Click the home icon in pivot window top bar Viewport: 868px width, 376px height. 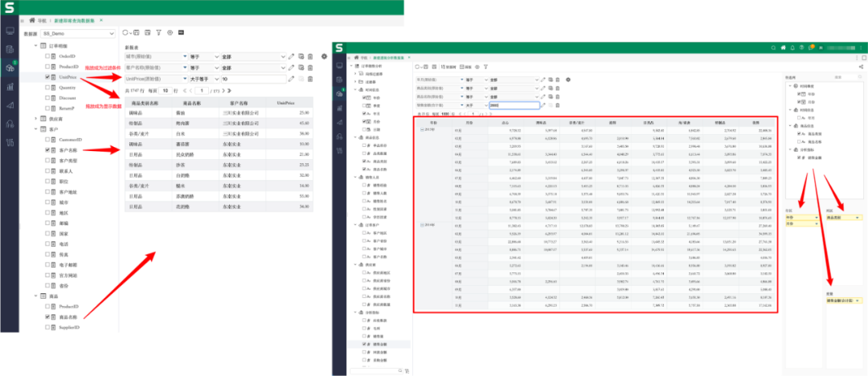(x=784, y=47)
